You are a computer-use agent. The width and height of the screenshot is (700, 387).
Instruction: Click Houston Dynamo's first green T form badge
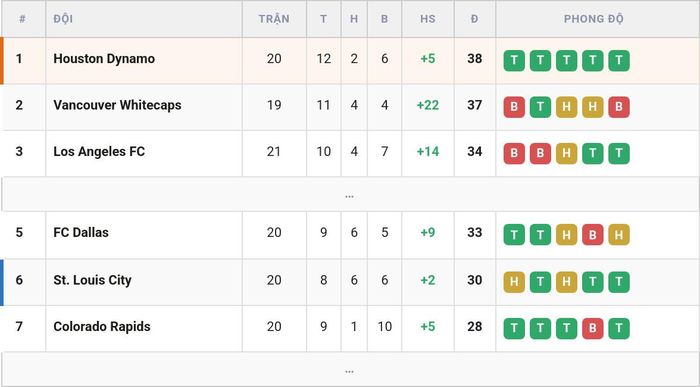(x=514, y=61)
